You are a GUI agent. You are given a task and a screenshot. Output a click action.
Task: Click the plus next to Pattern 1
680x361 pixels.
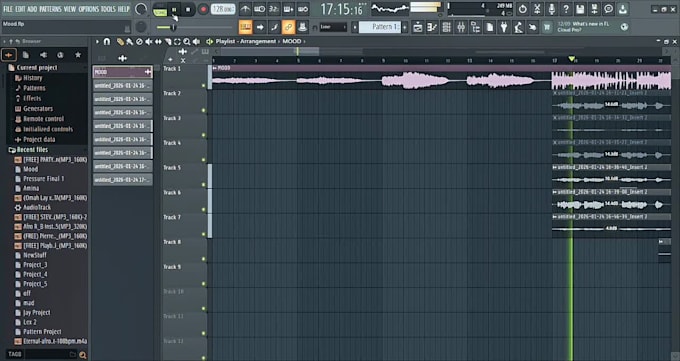click(x=405, y=27)
